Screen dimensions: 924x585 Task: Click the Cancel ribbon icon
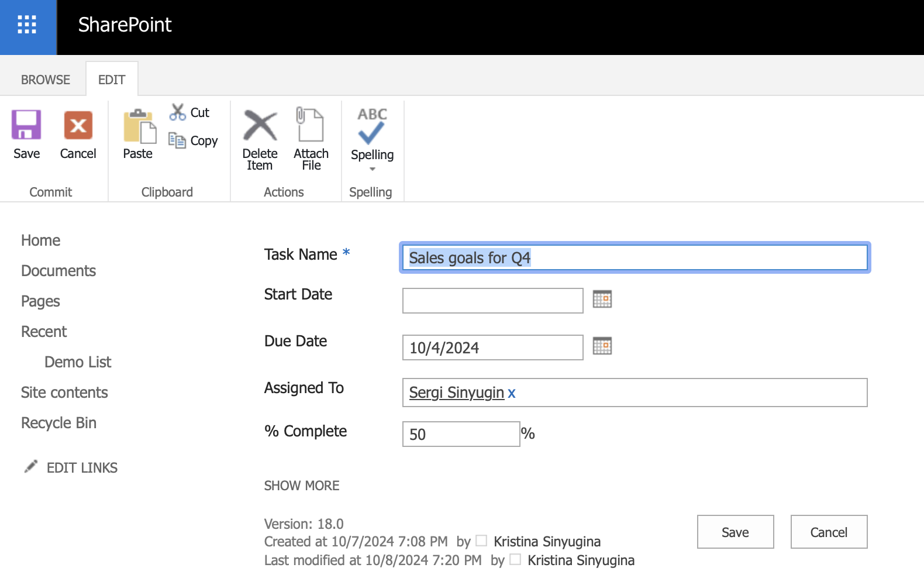[x=78, y=126]
